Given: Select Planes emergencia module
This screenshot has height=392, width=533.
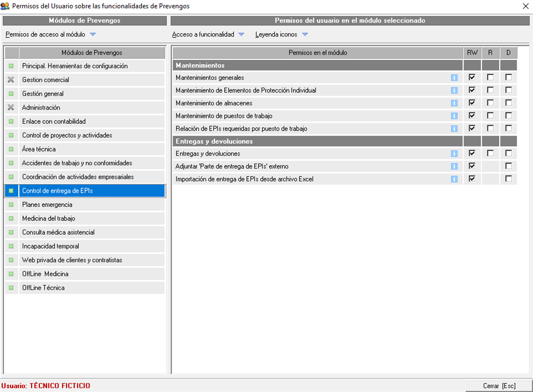Looking at the screenshot, I should coord(47,205).
